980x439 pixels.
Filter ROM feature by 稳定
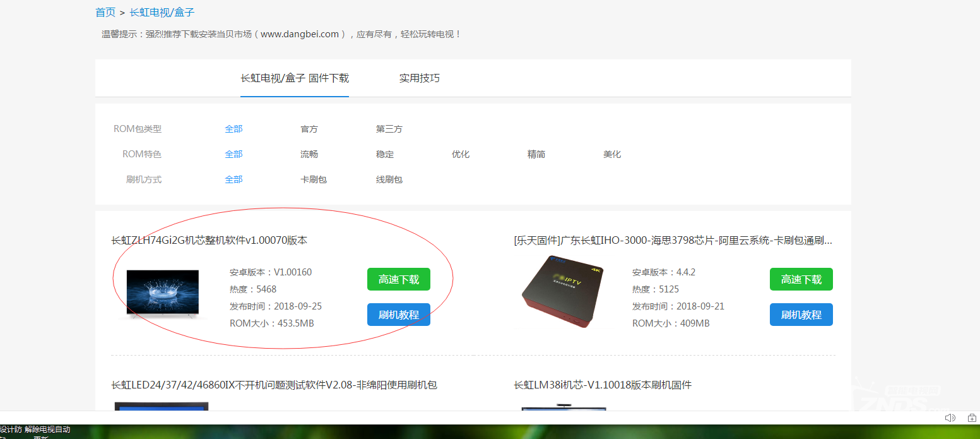tap(385, 154)
